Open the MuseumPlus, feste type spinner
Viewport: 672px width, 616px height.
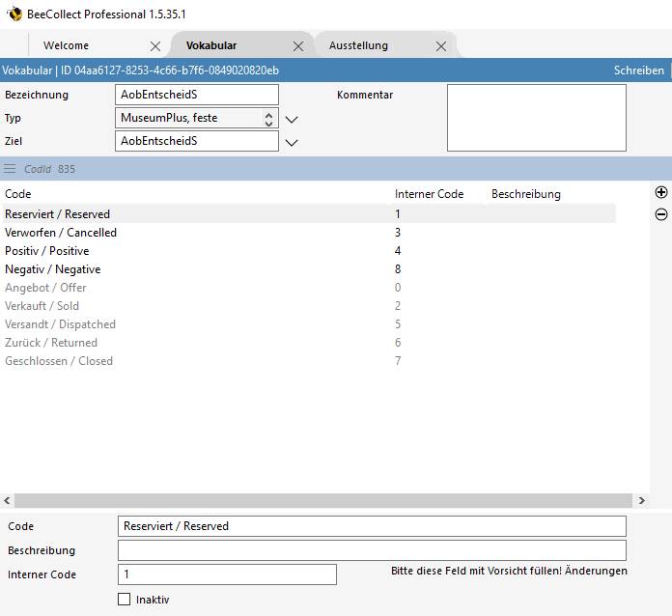(268, 118)
